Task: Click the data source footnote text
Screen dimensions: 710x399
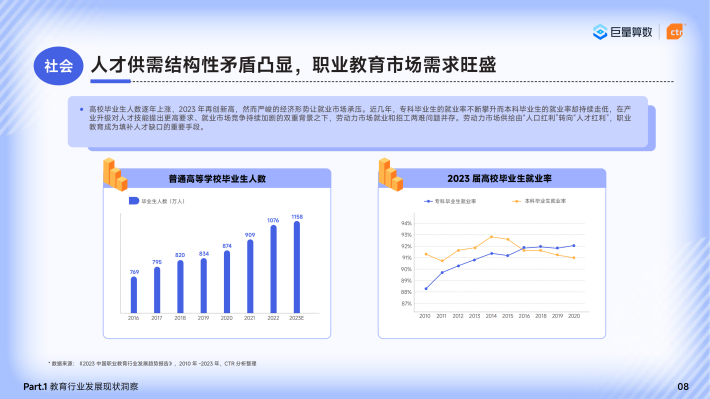Action: click(x=152, y=363)
